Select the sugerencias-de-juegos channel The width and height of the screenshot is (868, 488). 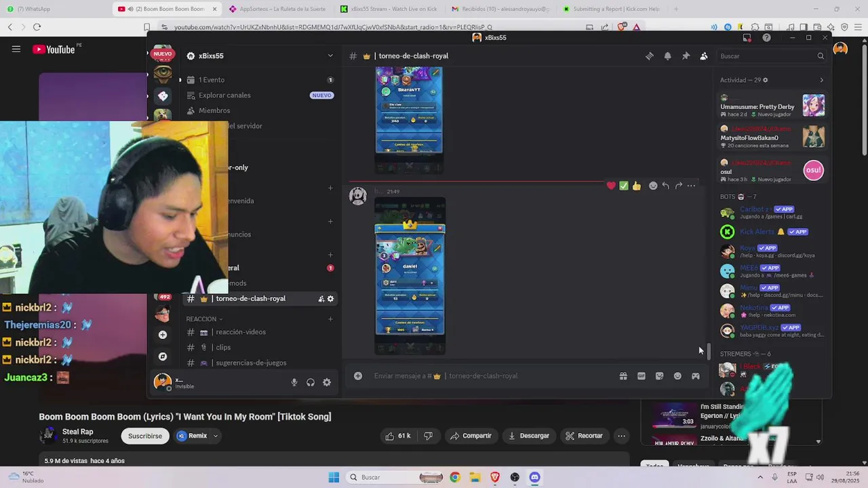[260, 363]
